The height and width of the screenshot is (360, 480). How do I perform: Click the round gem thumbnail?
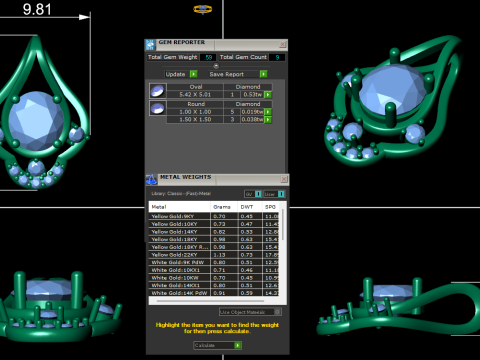point(157,108)
